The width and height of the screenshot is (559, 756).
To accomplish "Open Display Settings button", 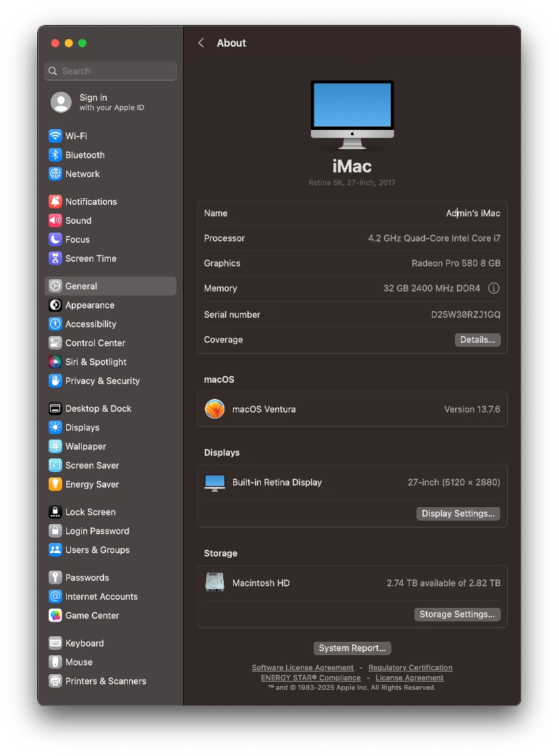I will [458, 513].
